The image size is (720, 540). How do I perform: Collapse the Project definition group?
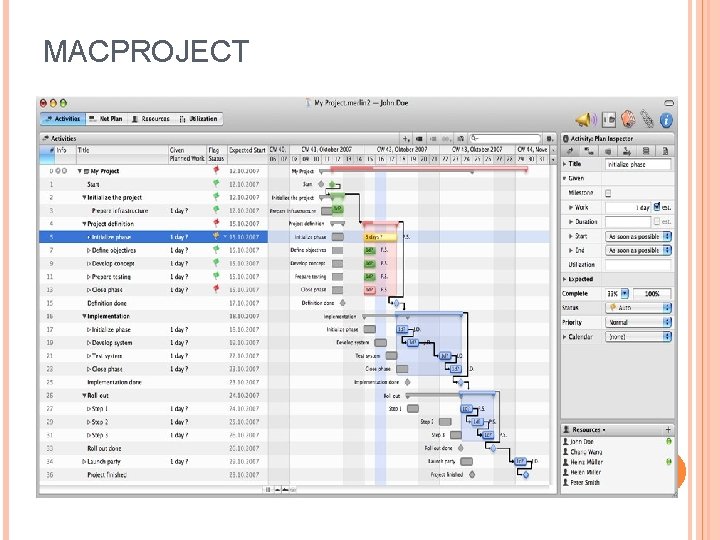[84, 224]
